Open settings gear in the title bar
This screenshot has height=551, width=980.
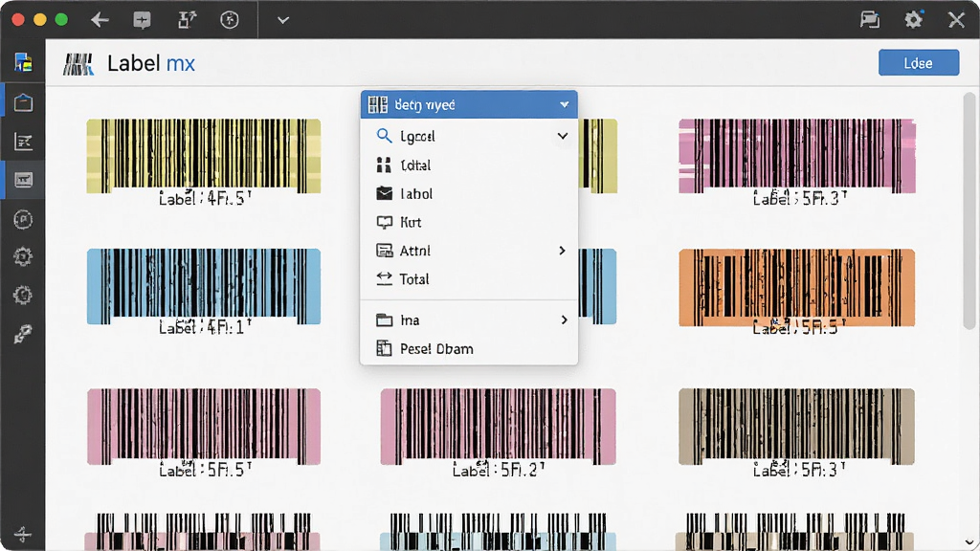coord(913,20)
